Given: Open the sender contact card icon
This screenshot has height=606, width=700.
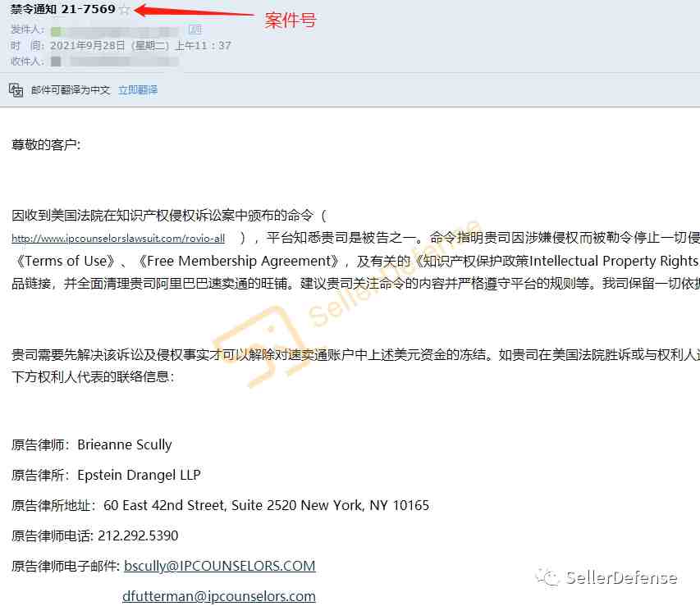Looking at the screenshot, I should pos(195,30).
